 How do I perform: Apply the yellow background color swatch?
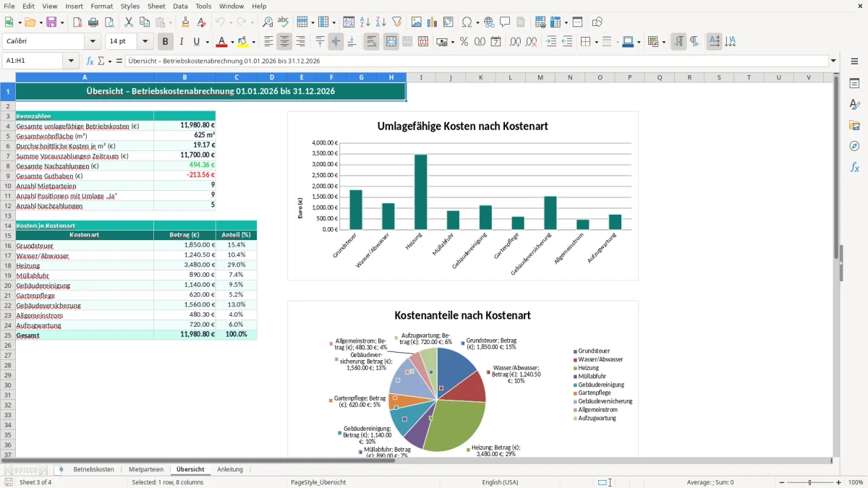point(242,42)
